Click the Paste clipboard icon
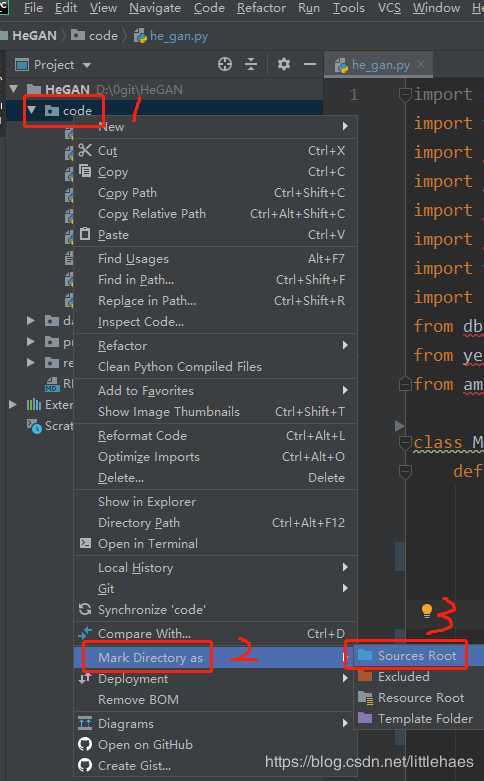The image size is (484, 781). coord(85,234)
